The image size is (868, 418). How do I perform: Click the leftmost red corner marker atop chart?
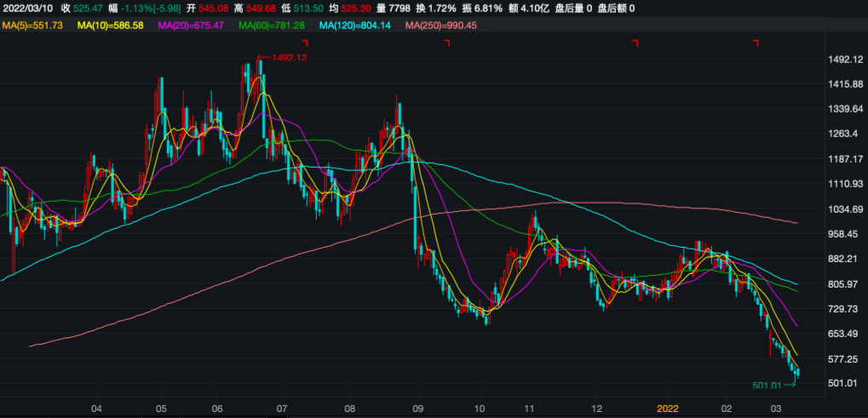(x=302, y=43)
